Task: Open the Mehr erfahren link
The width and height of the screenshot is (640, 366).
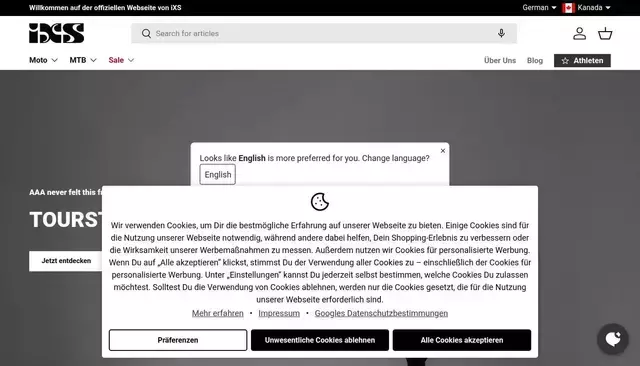Action: (x=218, y=313)
